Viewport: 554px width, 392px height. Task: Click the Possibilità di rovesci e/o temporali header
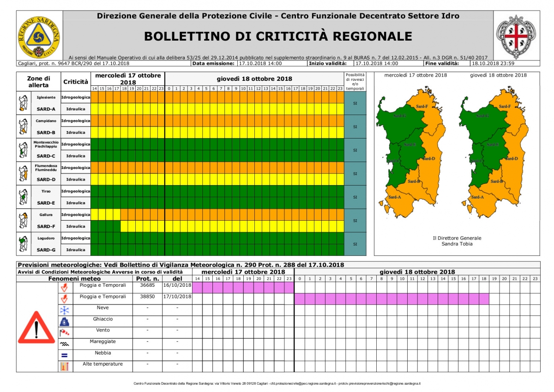355,82
